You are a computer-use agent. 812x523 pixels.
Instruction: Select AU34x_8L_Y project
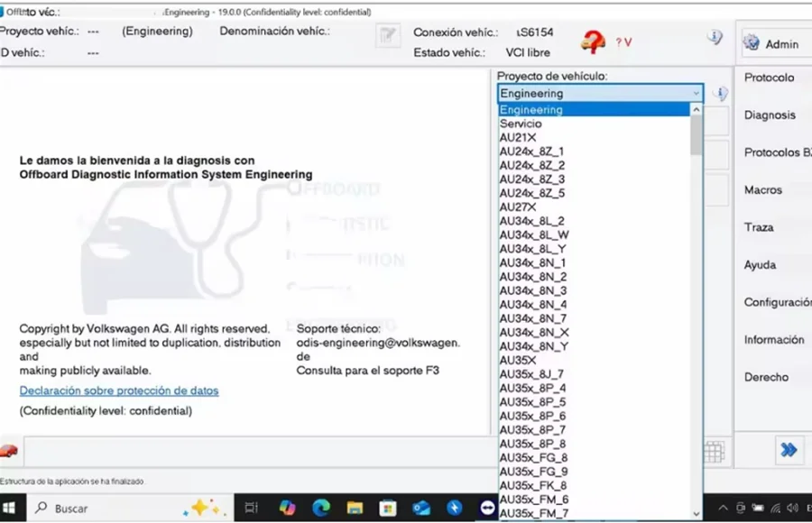(x=594, y=249)
